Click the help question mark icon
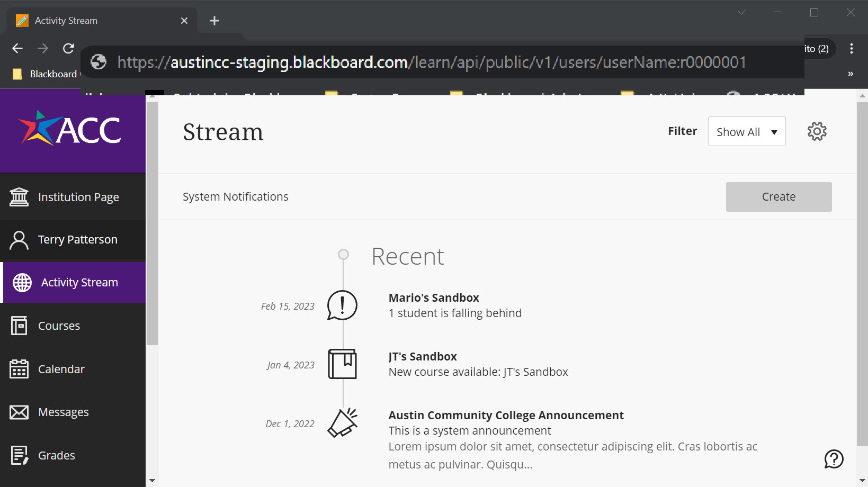 pyautogui.click(x=834, y=459)
